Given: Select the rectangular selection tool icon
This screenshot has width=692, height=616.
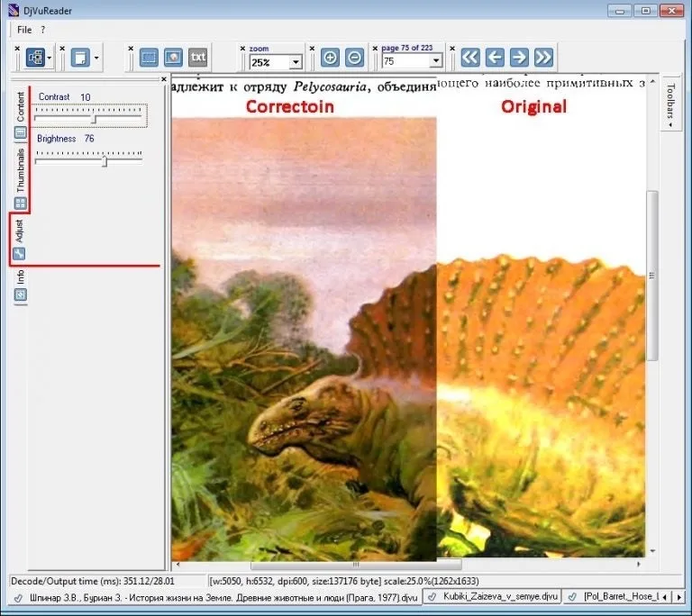Looking at the screenshot, I should point(149,58).
